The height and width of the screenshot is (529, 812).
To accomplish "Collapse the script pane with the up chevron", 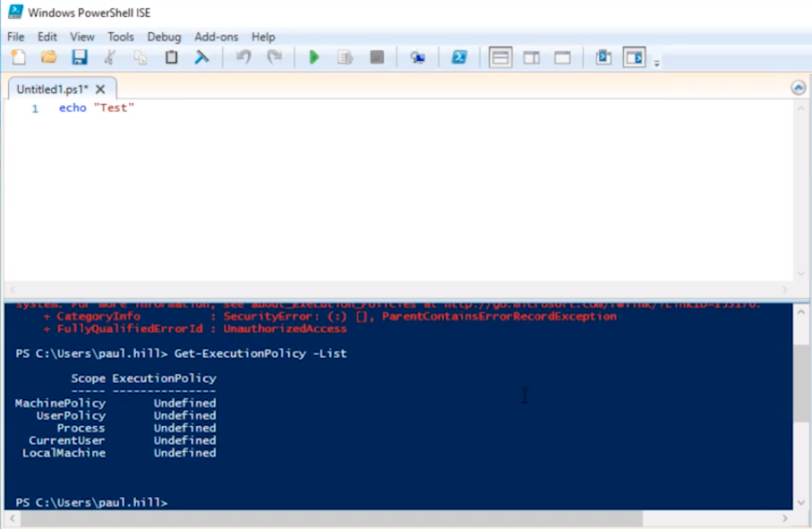I will (798, 88).
